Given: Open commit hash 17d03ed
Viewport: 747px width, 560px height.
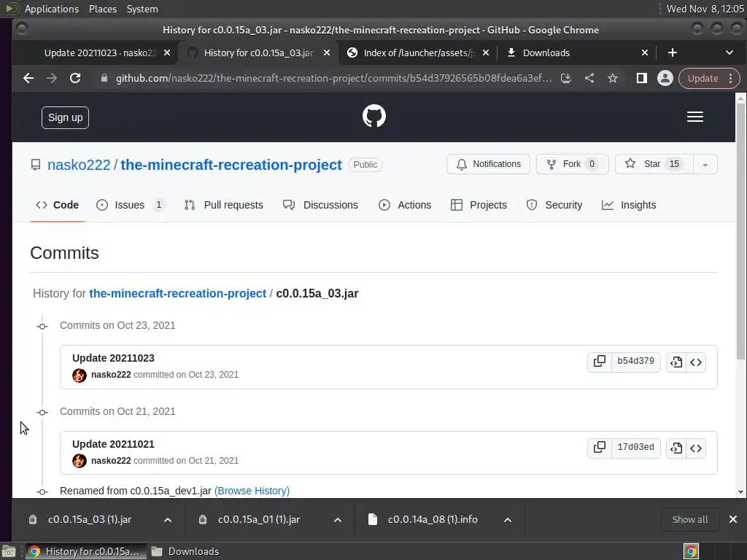Looking at the screenshot, I should 635,448.
